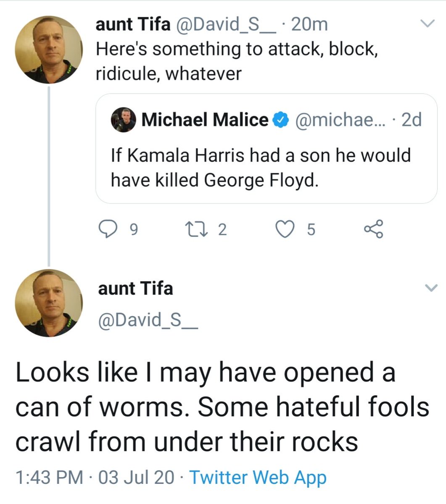Click Michael Malice's blue verified badge
Image resolution: width=446 pixels, height=504 pixels.
pos(281,120)
